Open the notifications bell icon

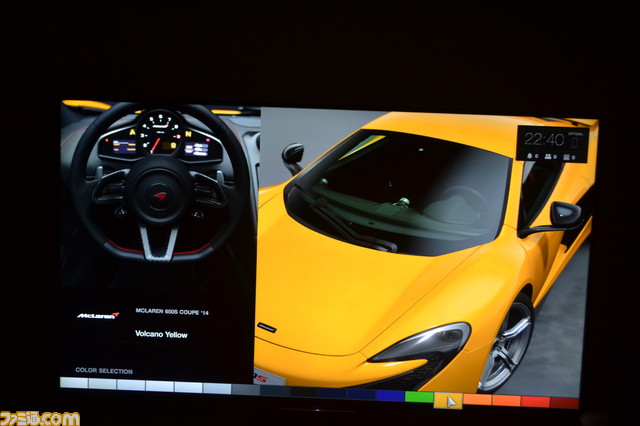coord(529,156)
